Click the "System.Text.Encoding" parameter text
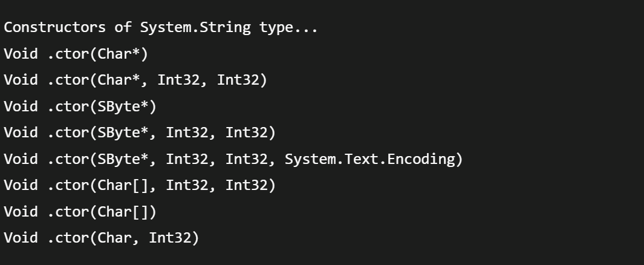The height and width of the screenshot is (265, 644). tap(373, 159)
